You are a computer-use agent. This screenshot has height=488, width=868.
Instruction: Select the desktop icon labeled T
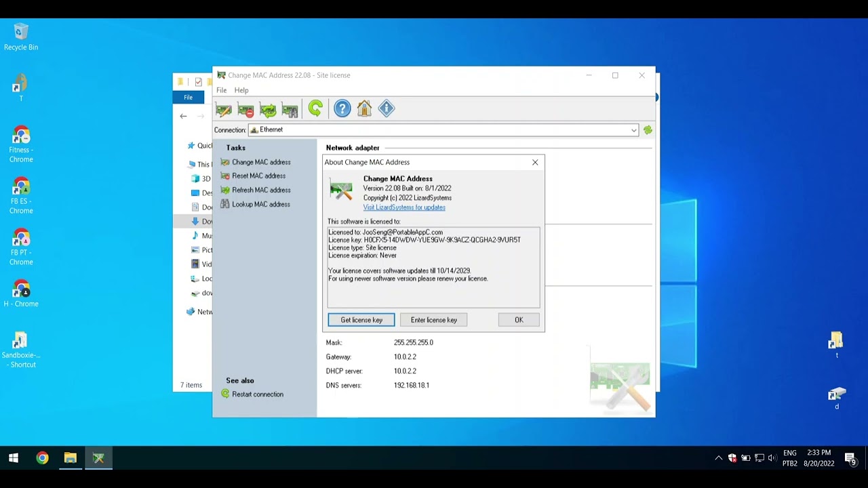pyautogui.click(x=21, y=87)
